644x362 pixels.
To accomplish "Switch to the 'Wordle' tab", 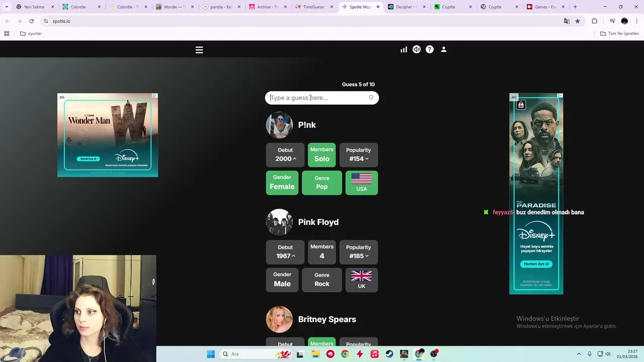I will coord(174,7).
